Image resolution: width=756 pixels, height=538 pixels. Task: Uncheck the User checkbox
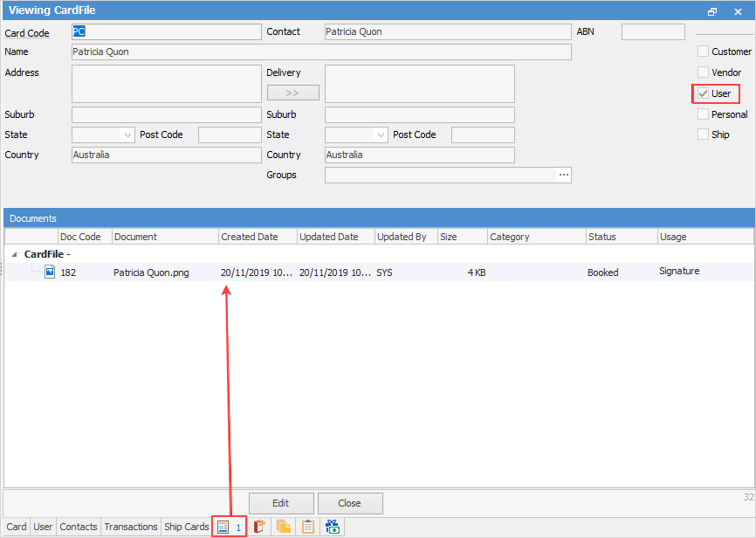point(704,93)
